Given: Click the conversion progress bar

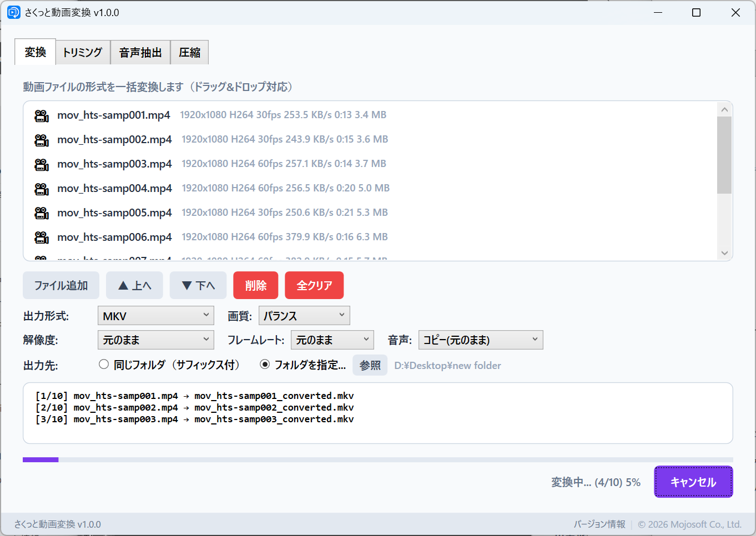Looking at the screenshot, I should [x=377, y=459].
